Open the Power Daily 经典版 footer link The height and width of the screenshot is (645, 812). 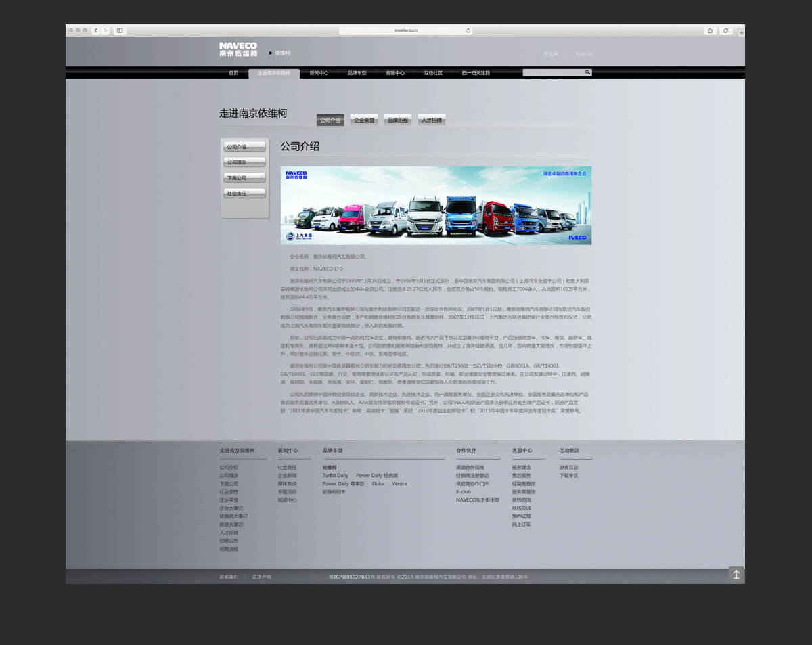tap(377, 476)
